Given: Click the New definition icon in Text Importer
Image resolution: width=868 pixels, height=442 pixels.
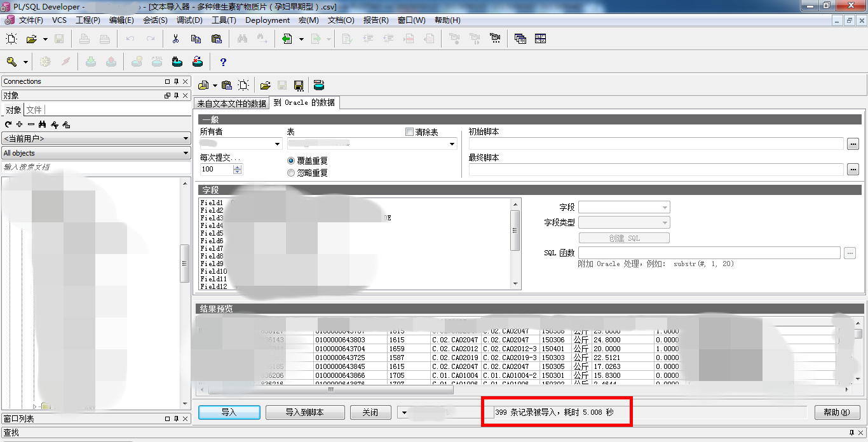Looking at the screenshot, I should coord(243,85).
